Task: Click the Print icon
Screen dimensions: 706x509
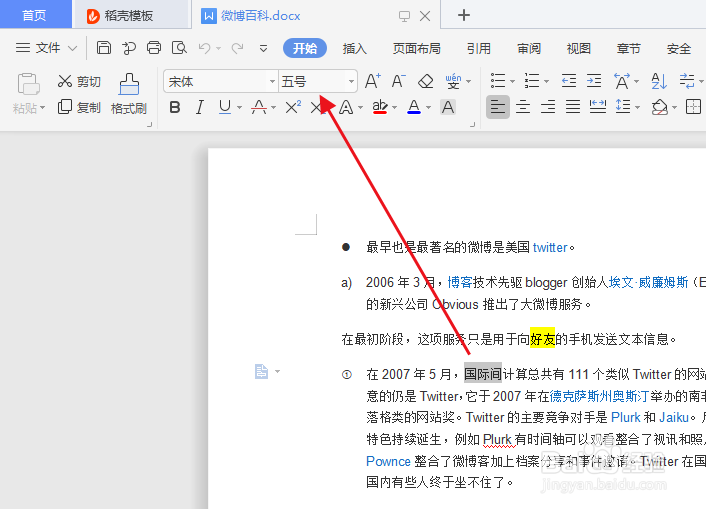Action: 154,48
